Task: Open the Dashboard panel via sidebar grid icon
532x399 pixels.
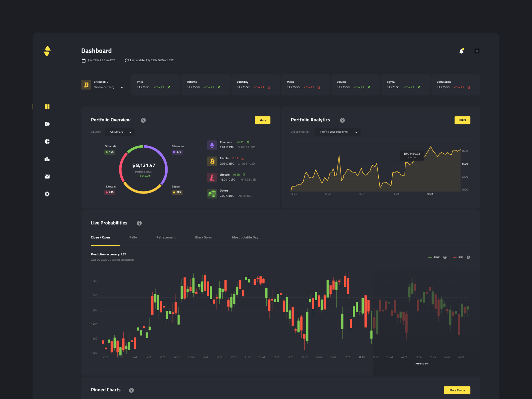Action: tap(47, 106)
